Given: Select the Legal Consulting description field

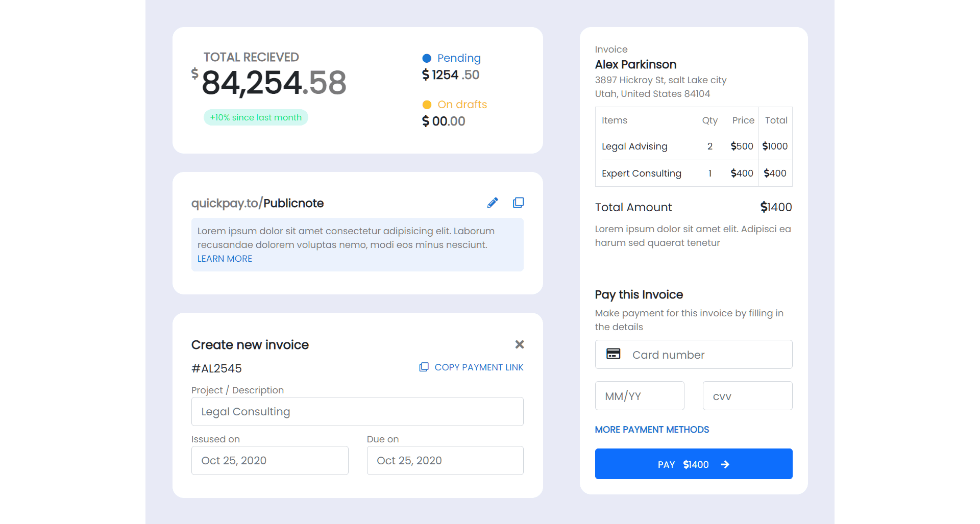Looking at the screenshot, I should (x=357, y=411).
